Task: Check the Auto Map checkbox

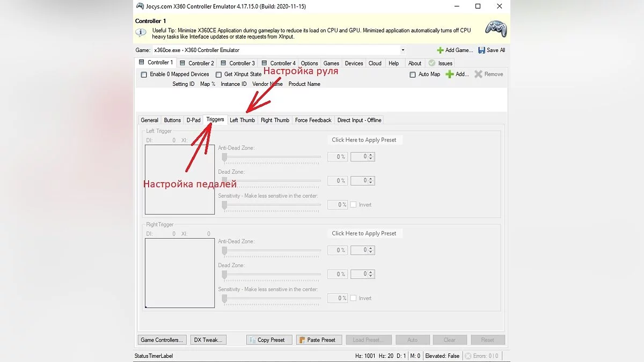Action: (x=412, y=75)
